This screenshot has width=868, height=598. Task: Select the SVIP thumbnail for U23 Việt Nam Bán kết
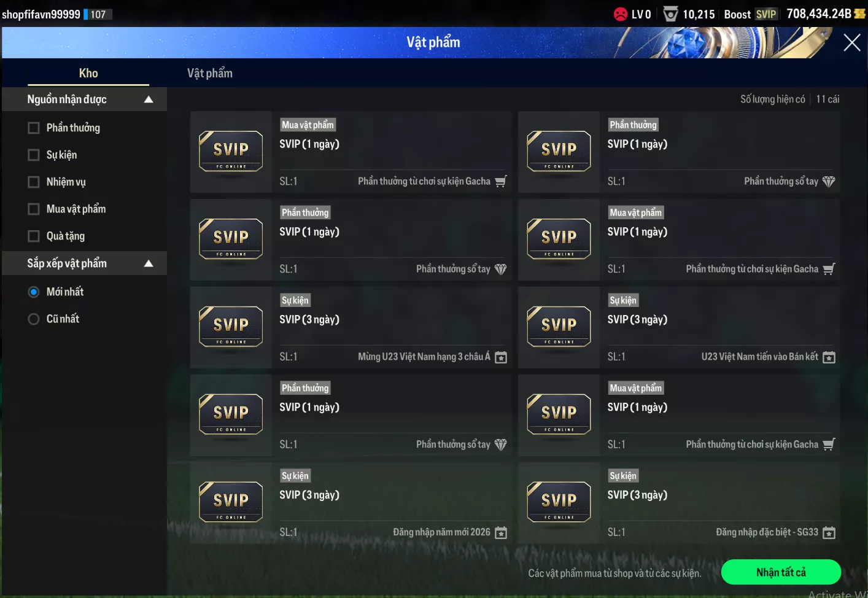click(x=559, y=327)
